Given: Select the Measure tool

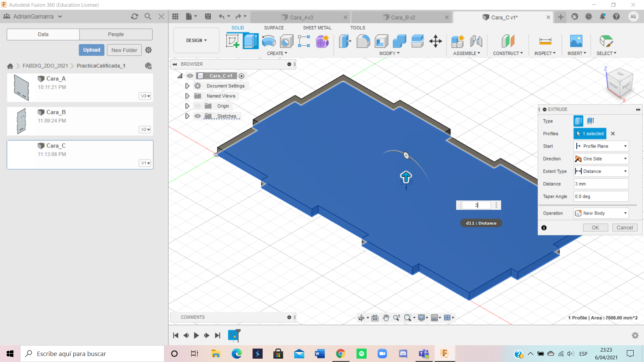Looking at the screenshot, I should pos(545,41).
